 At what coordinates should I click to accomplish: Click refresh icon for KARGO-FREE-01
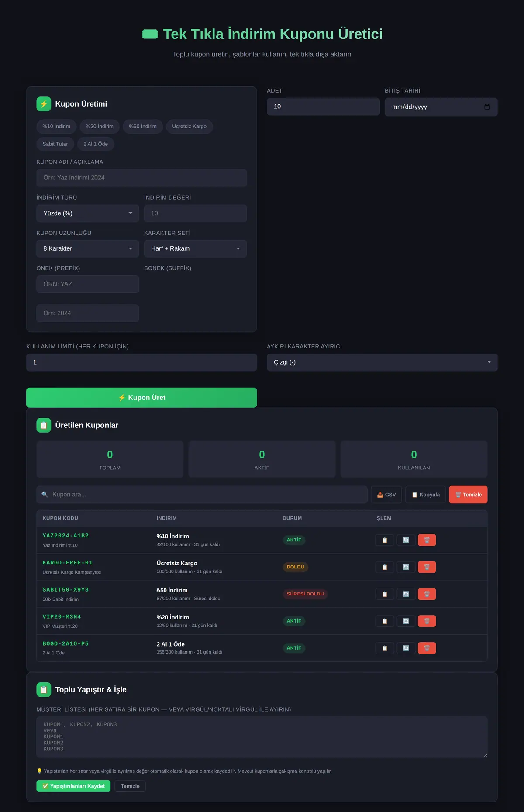(x=406, y=567)
